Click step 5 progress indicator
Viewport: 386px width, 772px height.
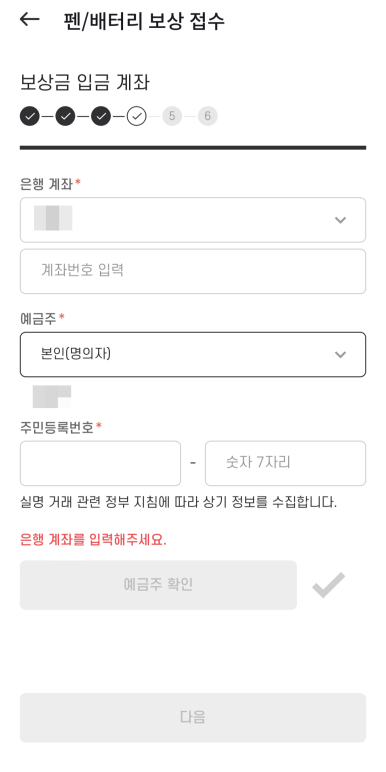click(x=172, y=117)
